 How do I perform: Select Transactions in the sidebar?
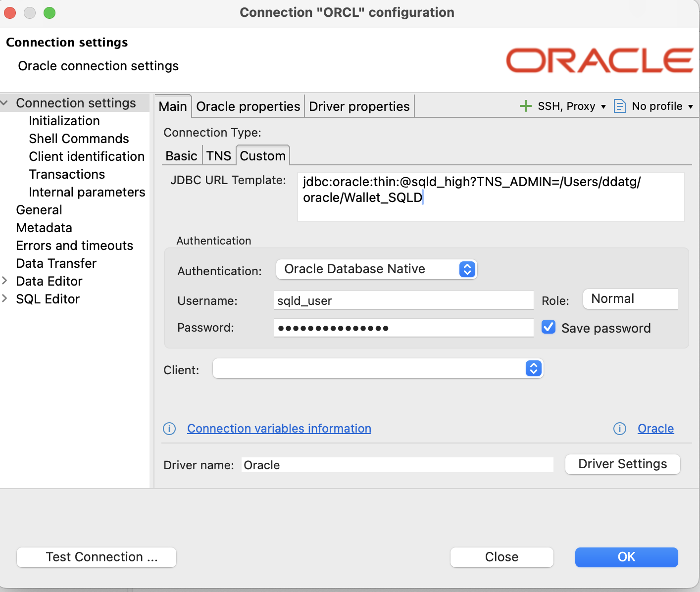[67, 174]
